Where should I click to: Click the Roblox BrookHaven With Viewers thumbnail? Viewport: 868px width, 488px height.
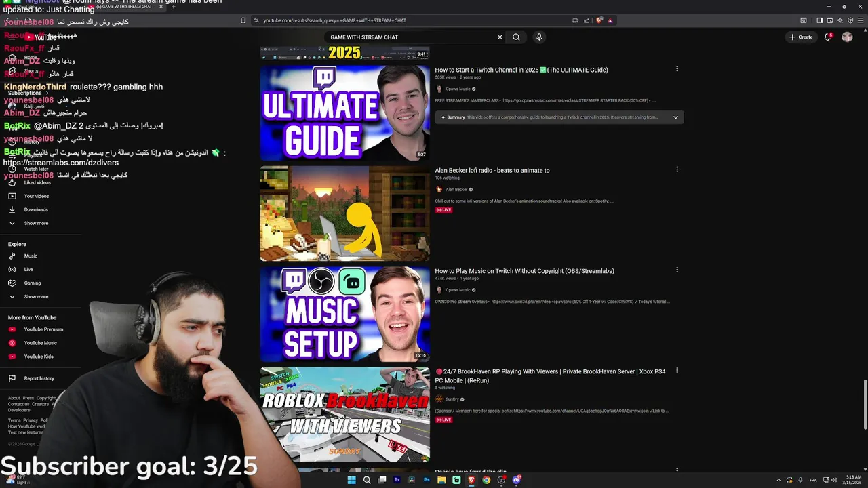click(x=344, y=414)
